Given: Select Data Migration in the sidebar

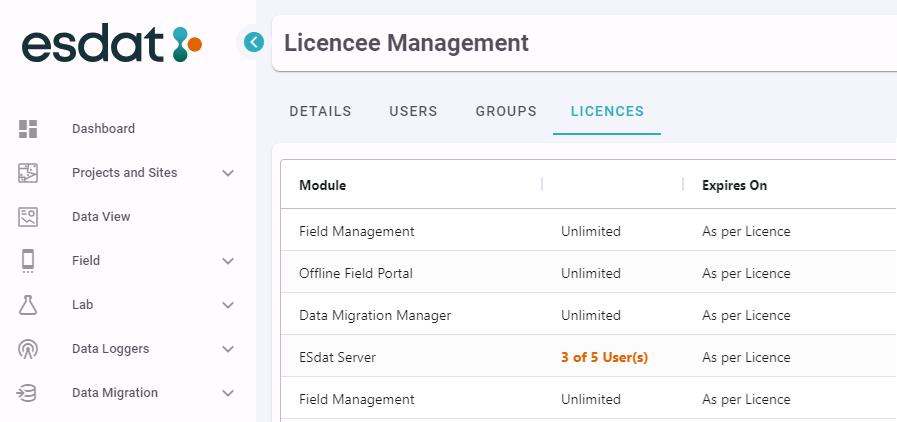Looking at the screenshot, I should (115, 393).
